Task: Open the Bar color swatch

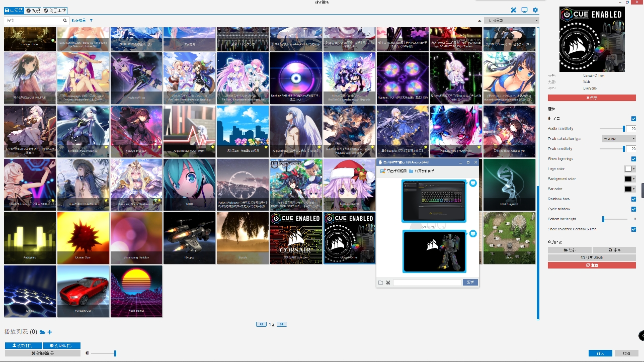Action: coord(630,189)
